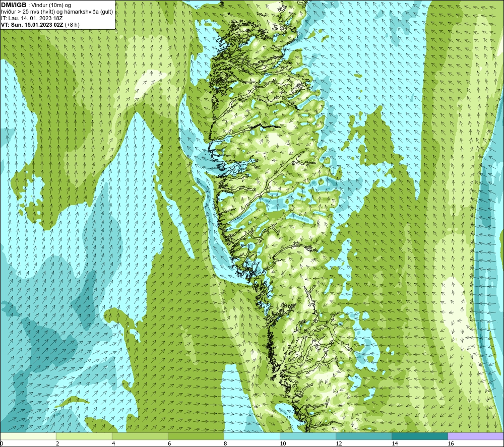Click the '10' scale label
Screen dimensions: 504x447
coord(283,443)
